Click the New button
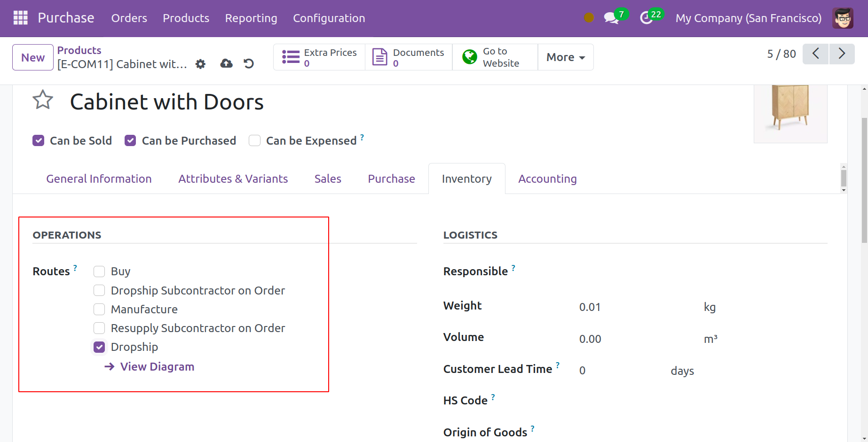This screenshot has width=868, height=442. click(33, 57)
